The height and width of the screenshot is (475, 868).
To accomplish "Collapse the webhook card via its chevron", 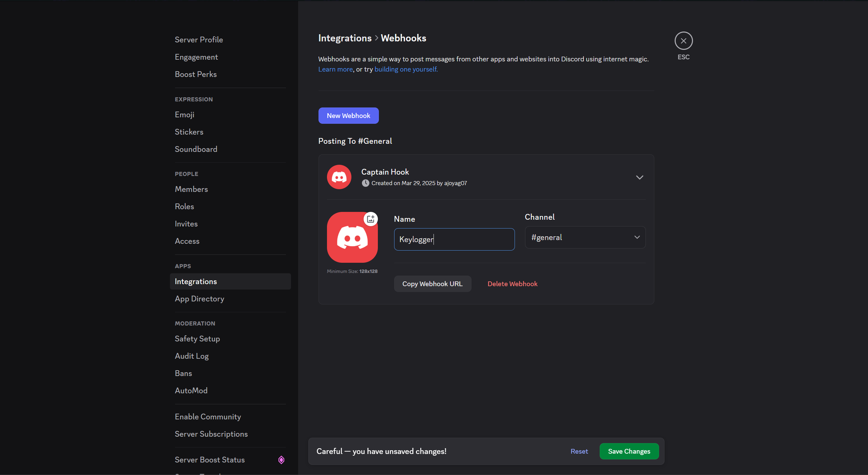I will (x=639, y=177).
